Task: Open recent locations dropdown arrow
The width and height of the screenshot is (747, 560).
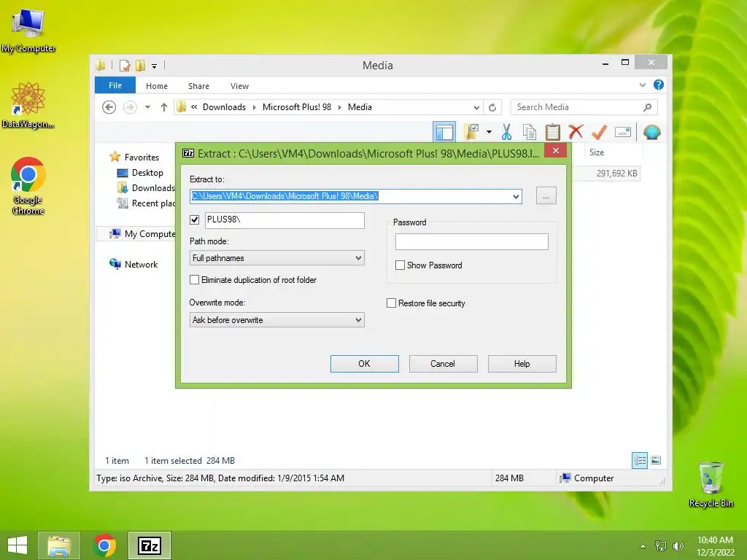Action: [147, 107]
